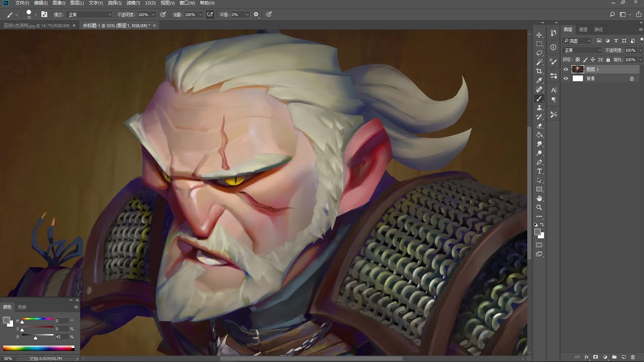Delete layer trash button

click(632, 357)
